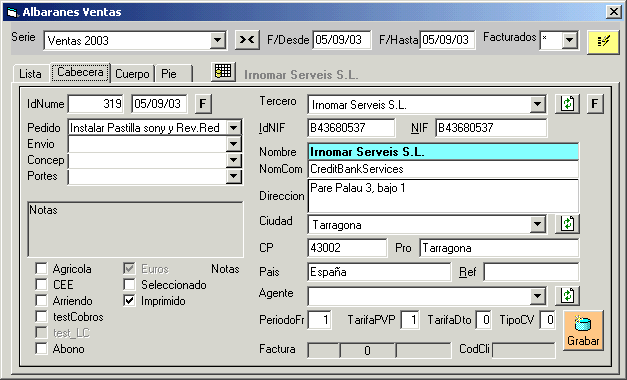
Task: Click the F button right of Tercero
Action: click(595, 104)
